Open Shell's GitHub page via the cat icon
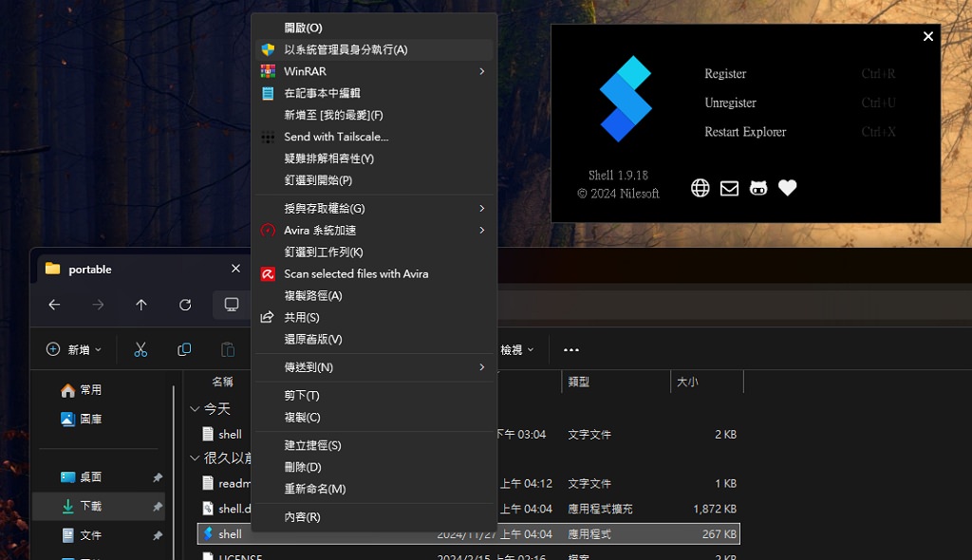 [758, 188]
